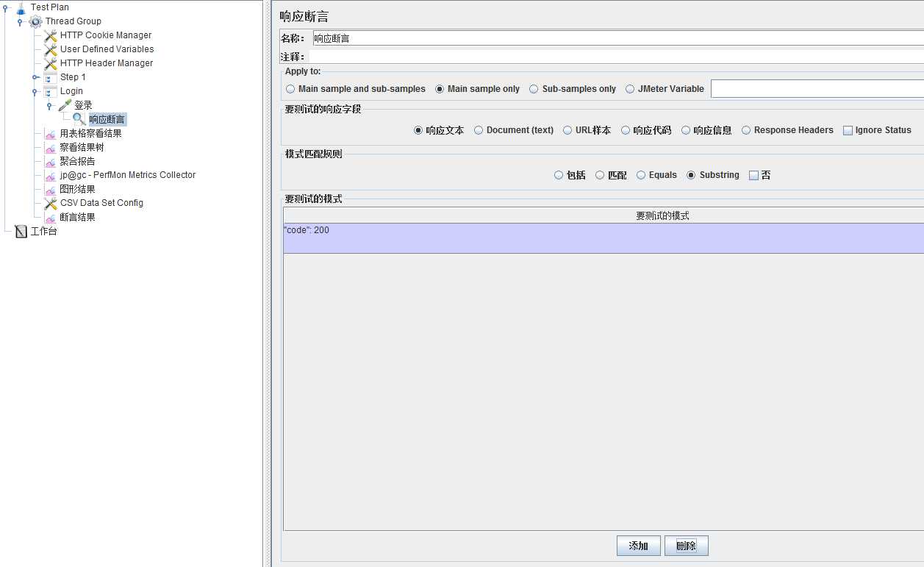Select the "code": 200 pattern row
Image resolution: width=924 pixels, height=567 pixels.
click(604, 238)
